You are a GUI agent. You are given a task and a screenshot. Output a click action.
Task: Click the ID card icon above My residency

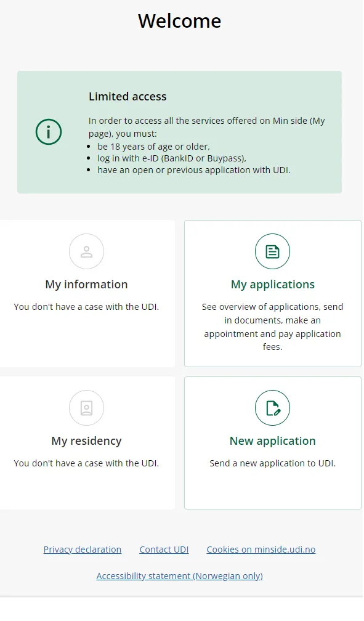[86, 408]
